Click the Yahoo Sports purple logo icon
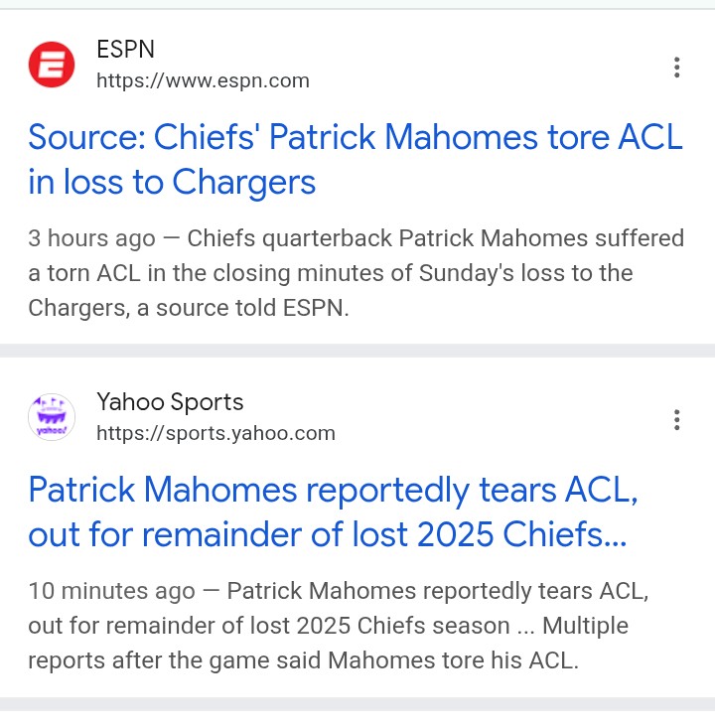Screen dimensions: 715x728 (52, 417)
